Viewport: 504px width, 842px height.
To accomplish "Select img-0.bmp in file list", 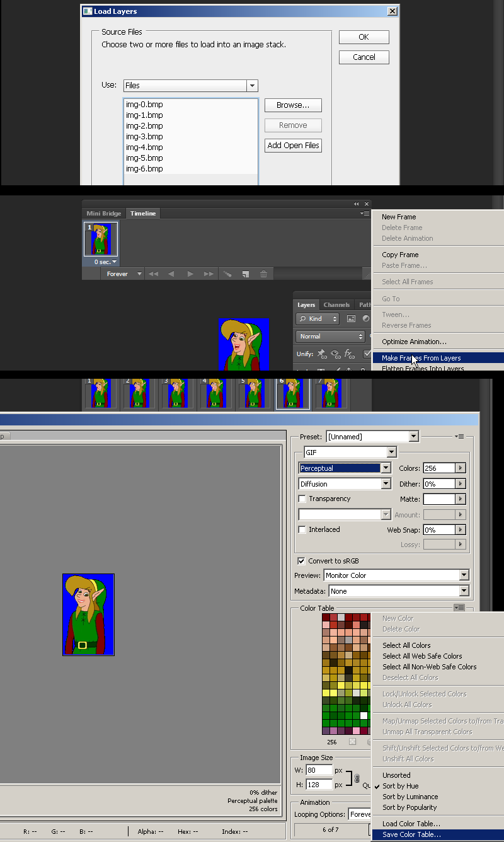I will coord(191,105).
